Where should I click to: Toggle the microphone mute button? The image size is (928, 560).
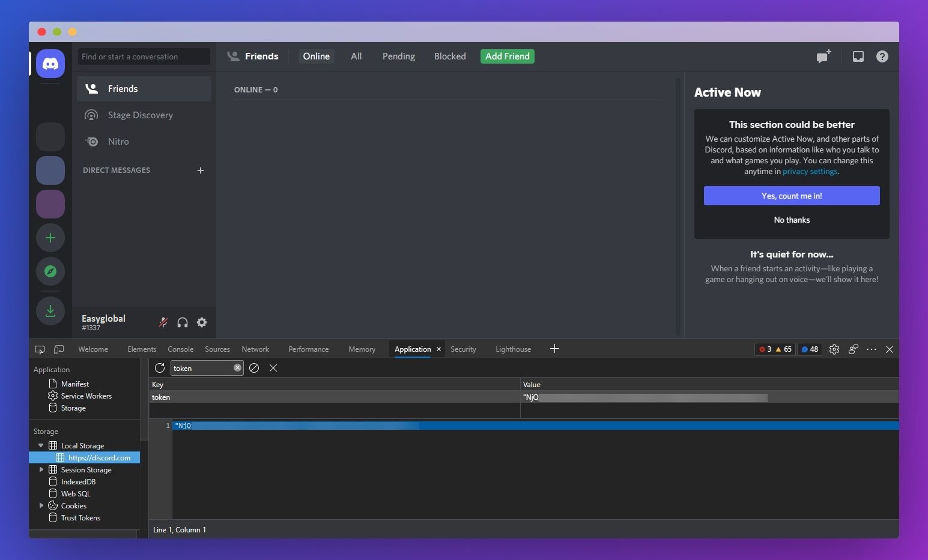(163, 322)
